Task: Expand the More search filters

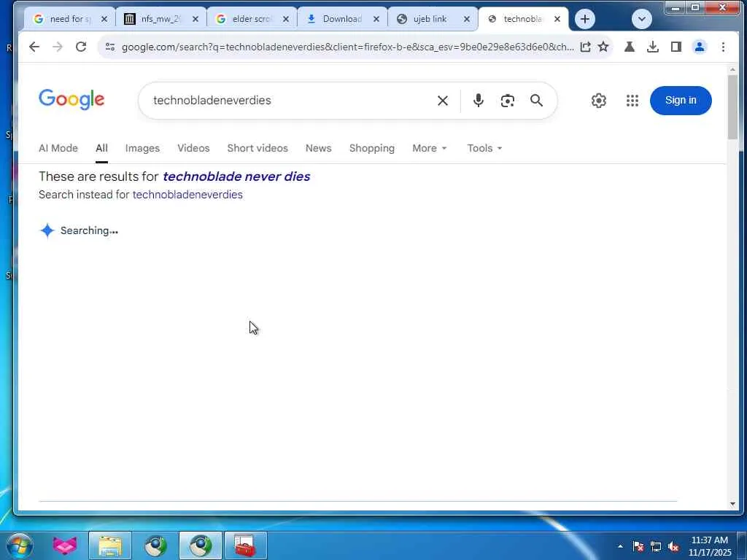Action: click(x=430, y=148)
